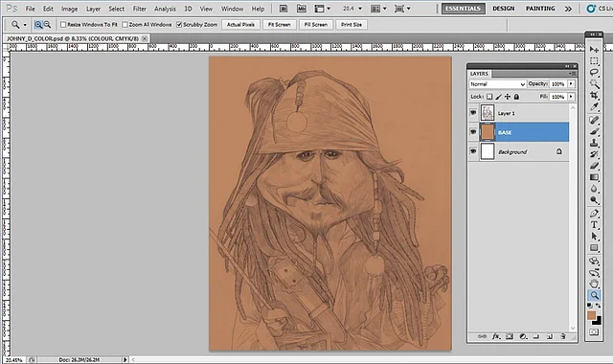Open the layer style fx menu
This screenshot has width=613, height=364.
click(496, 336)
